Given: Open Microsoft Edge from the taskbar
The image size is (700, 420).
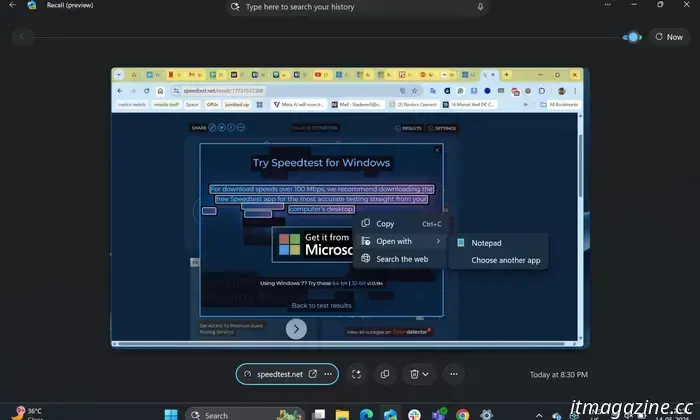Looking at the screenshot, I should 366,415.
